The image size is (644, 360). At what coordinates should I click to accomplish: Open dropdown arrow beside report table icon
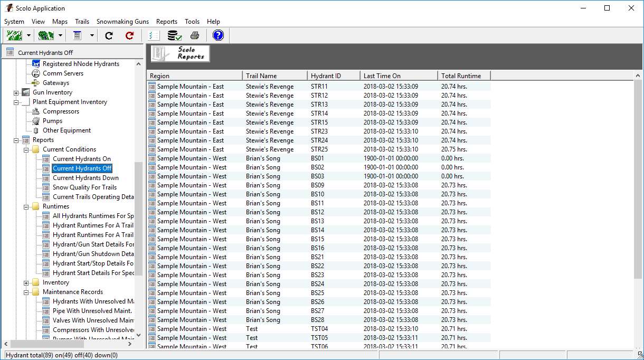pyautogui.click(x=92, y=35)
